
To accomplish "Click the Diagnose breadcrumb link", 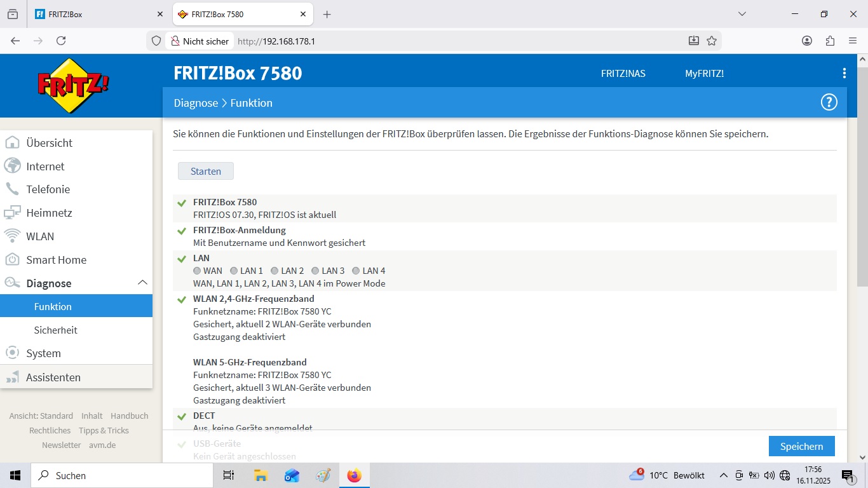I will click(x=196, y=102).
